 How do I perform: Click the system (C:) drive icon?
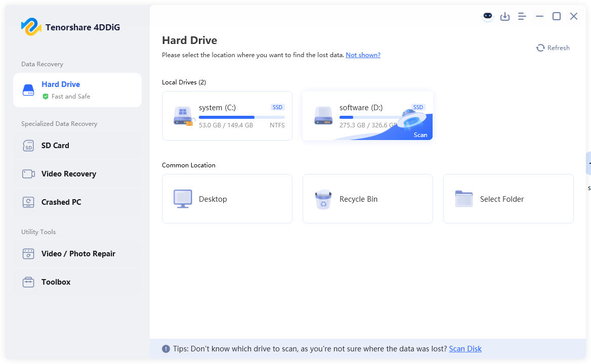coord(183,116)
